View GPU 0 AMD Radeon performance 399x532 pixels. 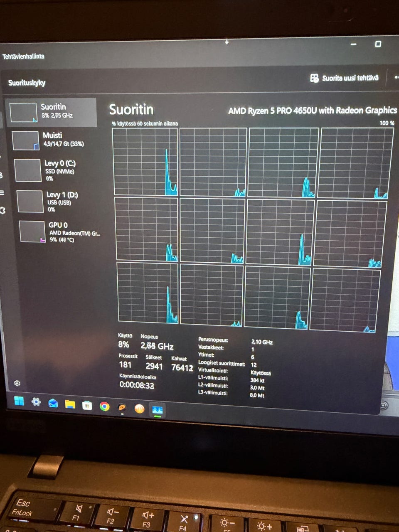(x=60, y=232)
